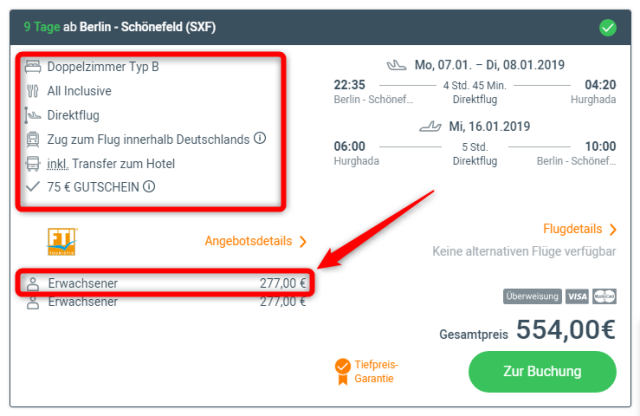Click the departing plane icon for outbound flight
This screenshot has width=640, height=416.
point(396,65)
